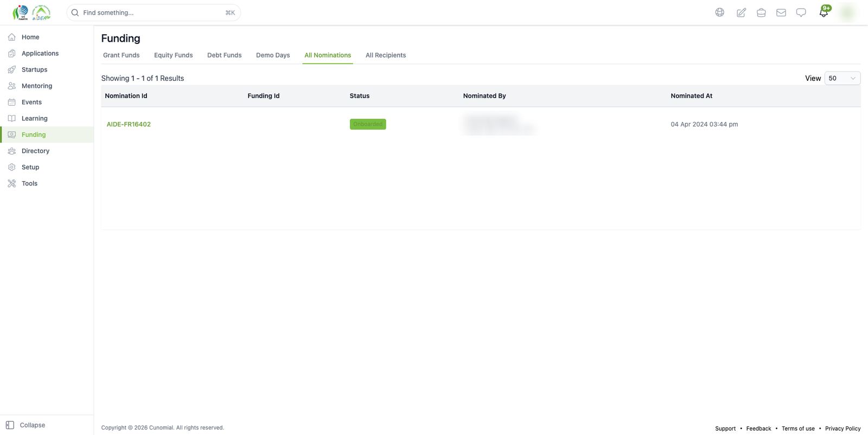The width and height of the screenshot is (868, 435).
Task: Click the Learning book icon
Action: coord(11,118)
